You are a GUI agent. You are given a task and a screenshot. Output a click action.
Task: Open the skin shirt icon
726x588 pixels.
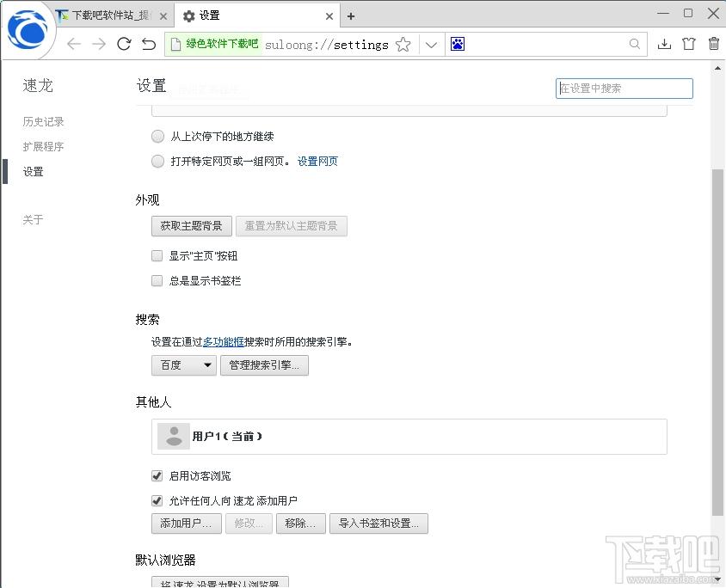[x=689, y=44]
